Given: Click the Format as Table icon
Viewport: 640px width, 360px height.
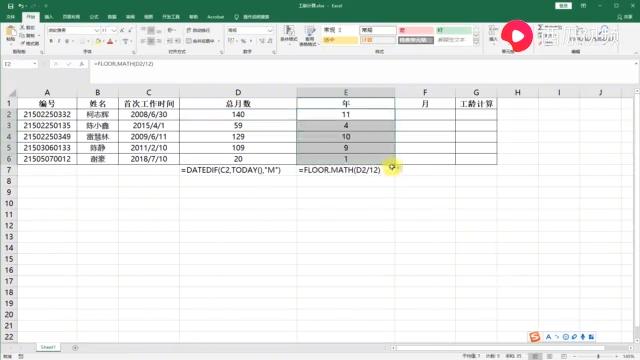Looking at the screenshot, I should click(309, 35).
